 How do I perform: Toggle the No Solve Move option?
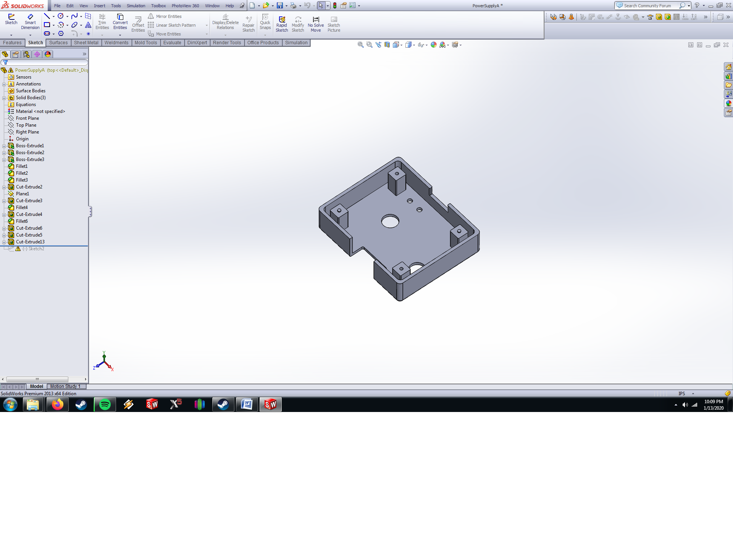[316, 24]
